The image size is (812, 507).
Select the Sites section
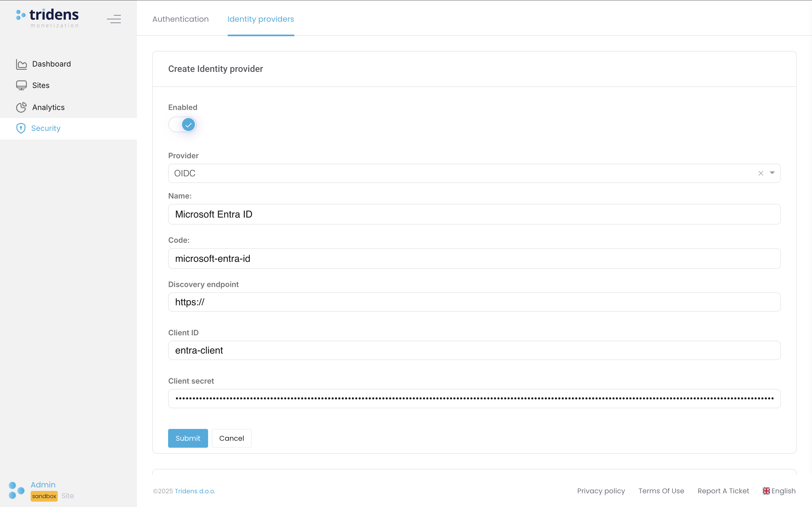coord(41,85)
